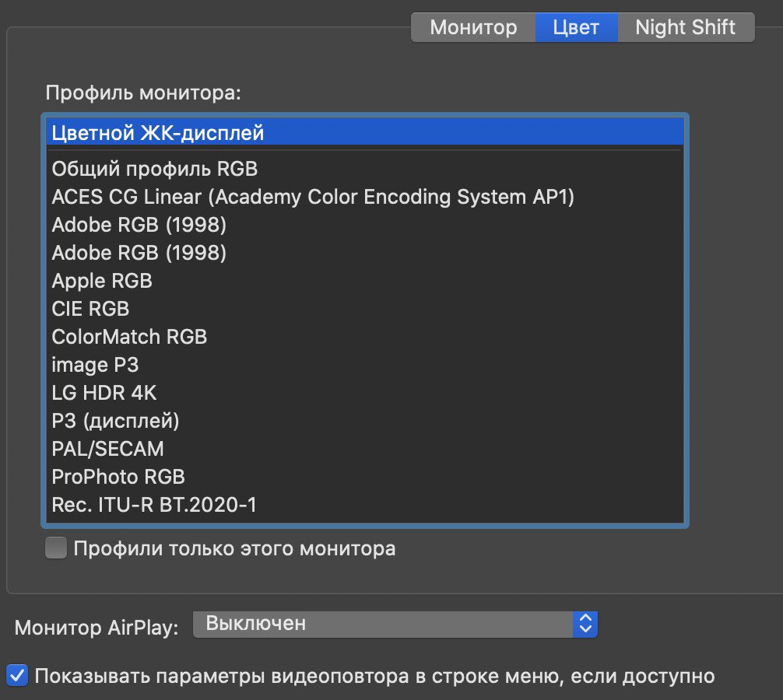
Task: Select Apple RGB profile
Action: (365, 281)
